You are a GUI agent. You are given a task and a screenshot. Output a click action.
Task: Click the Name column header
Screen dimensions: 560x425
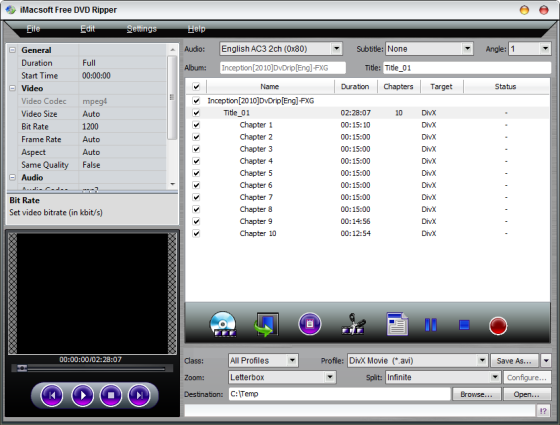270,86
